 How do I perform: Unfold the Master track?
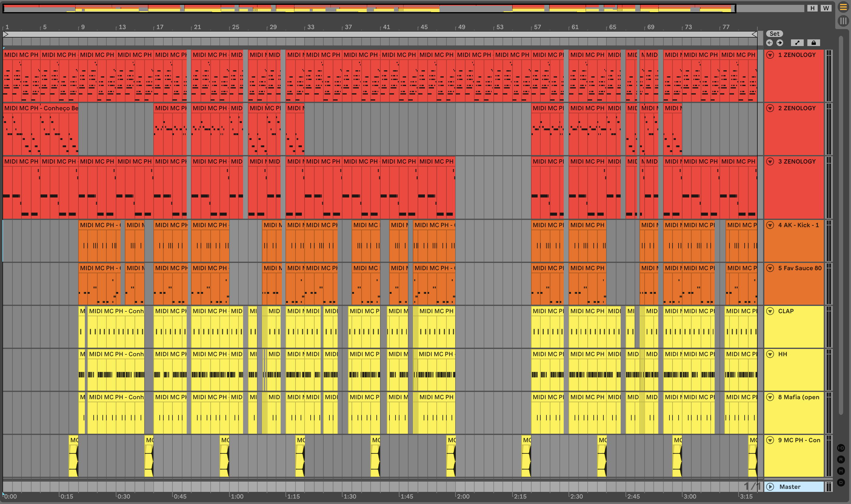click(770, 487)
